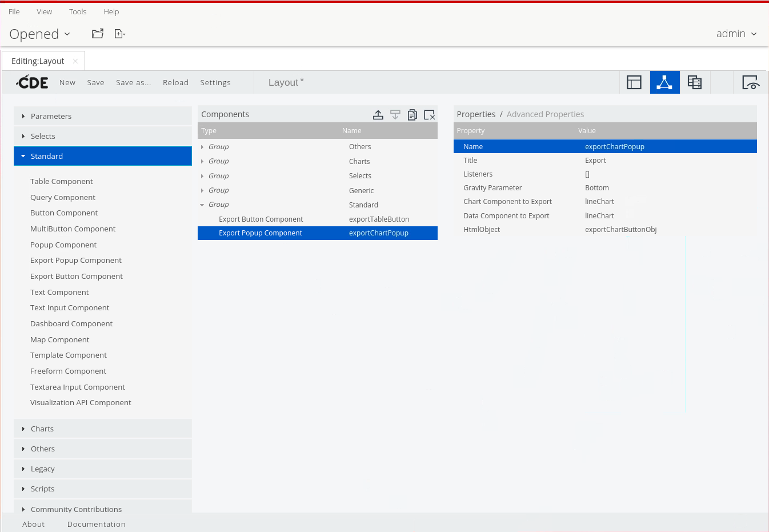The image size is (769, 532).
Task: Close the Editing:Layout tab
Action: click(75, 61)
